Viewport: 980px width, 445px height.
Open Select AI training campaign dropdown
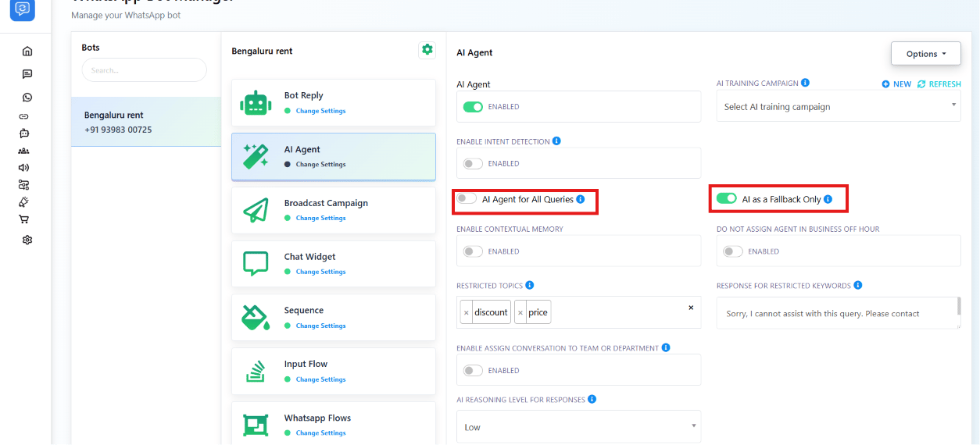[x=839, y=106]
